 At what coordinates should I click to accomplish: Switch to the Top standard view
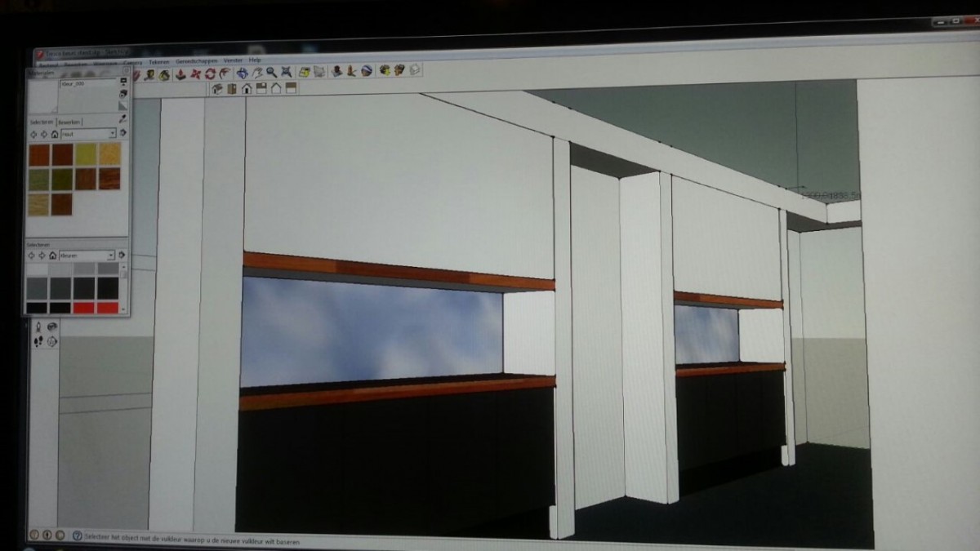coord(231,89)
